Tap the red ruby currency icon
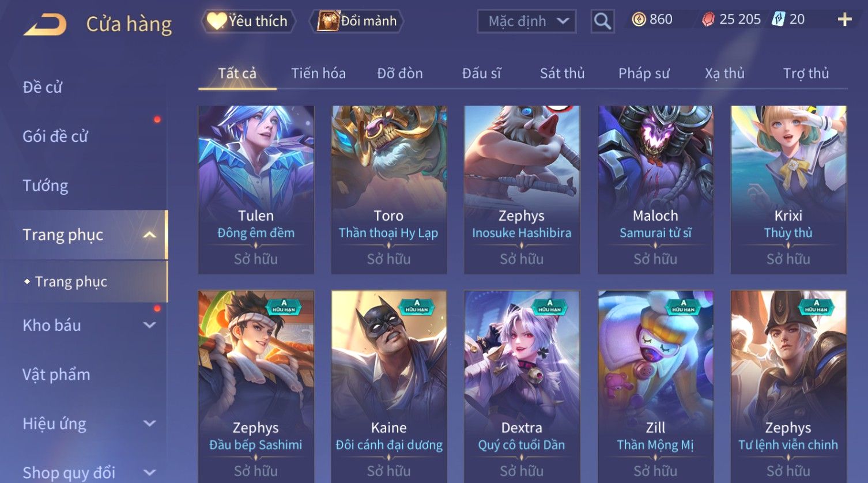Image resolution: width=868 pixels, height=483 pixels. click(x=708, y=20)
